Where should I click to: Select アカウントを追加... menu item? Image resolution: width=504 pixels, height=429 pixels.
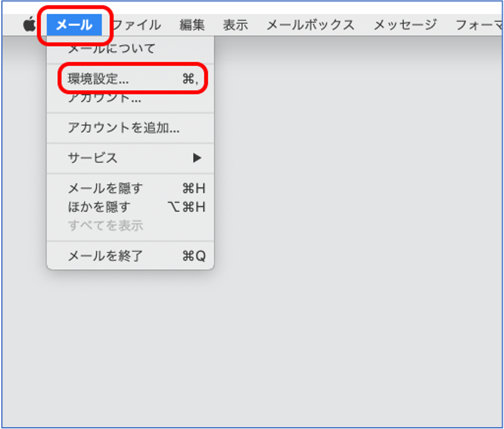coord(130,128)
